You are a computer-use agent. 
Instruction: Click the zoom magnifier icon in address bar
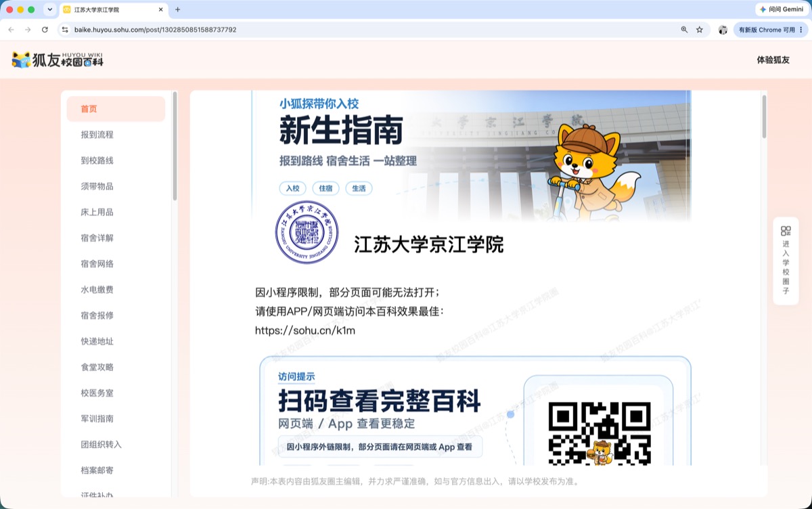pos(684,30)
